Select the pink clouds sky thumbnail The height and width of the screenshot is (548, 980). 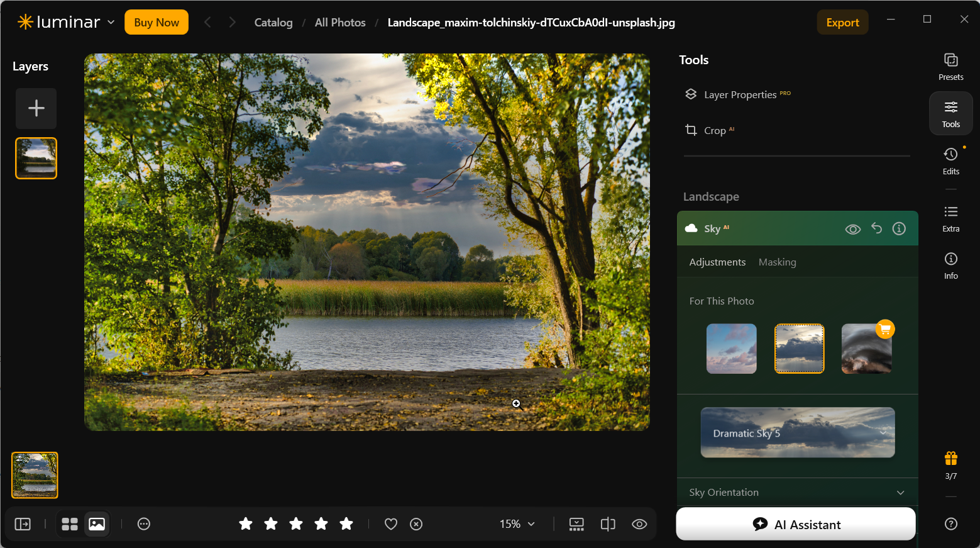point(732,349)
